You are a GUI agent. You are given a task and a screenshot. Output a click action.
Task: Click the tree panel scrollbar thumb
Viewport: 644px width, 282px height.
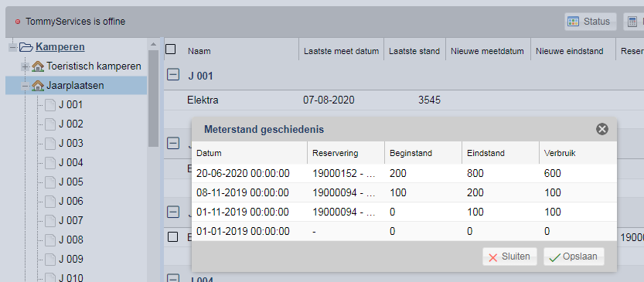point(153,98)
